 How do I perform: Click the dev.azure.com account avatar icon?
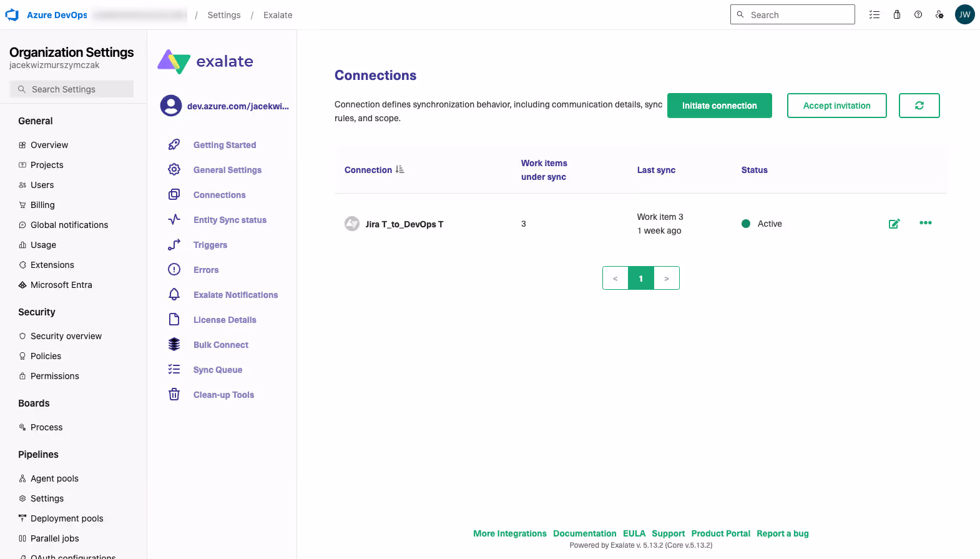click(171, 106)
